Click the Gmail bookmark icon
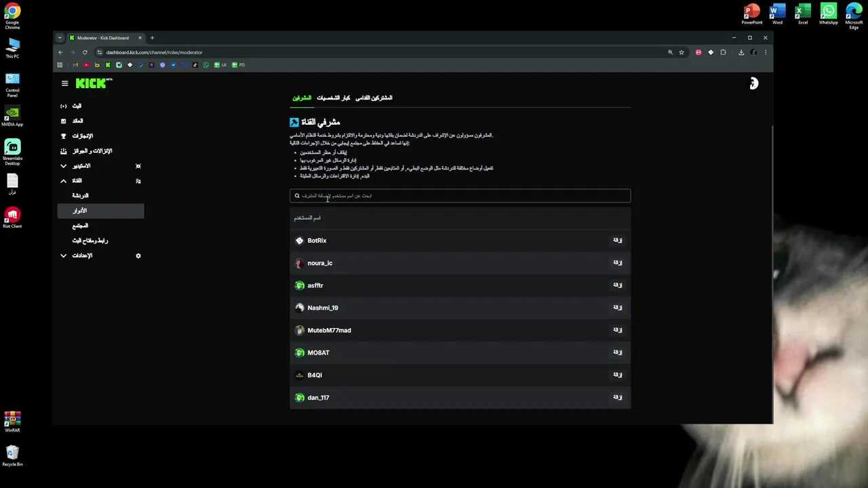868x488 pixels. click(x=75, y=65)
